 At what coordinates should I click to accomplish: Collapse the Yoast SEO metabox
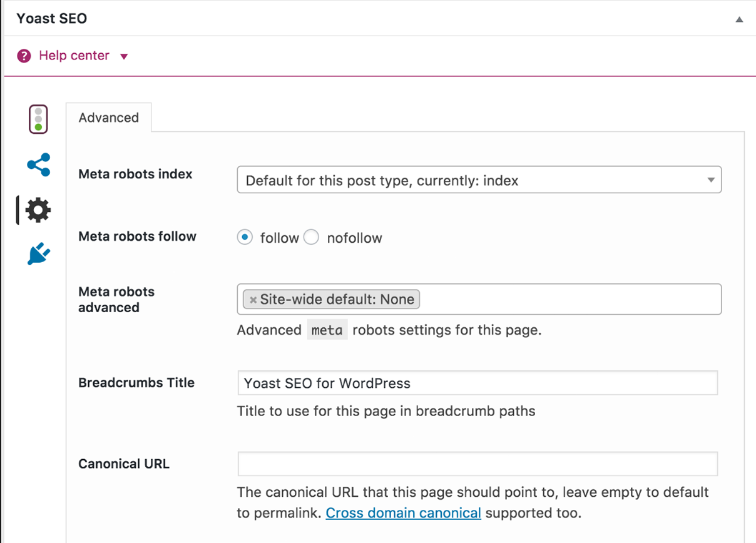[739, 19]
